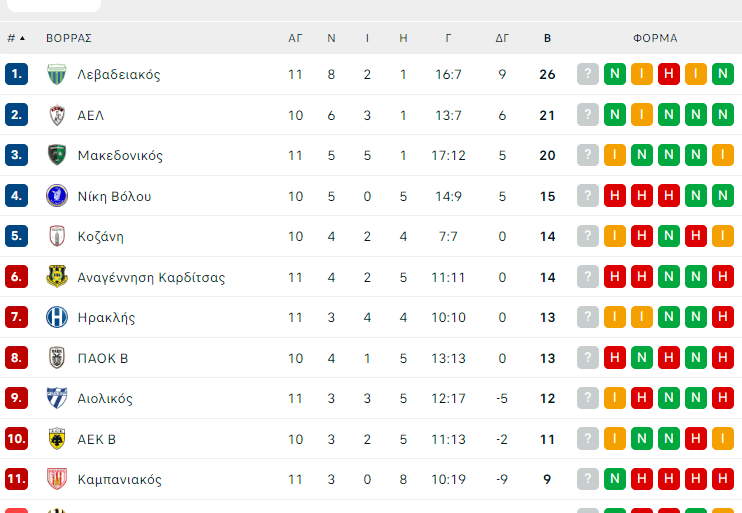The height and width of the screenshot is (513, 742).
Task: Click the Μακεδονικός team logo
Action: click(57, 155)
